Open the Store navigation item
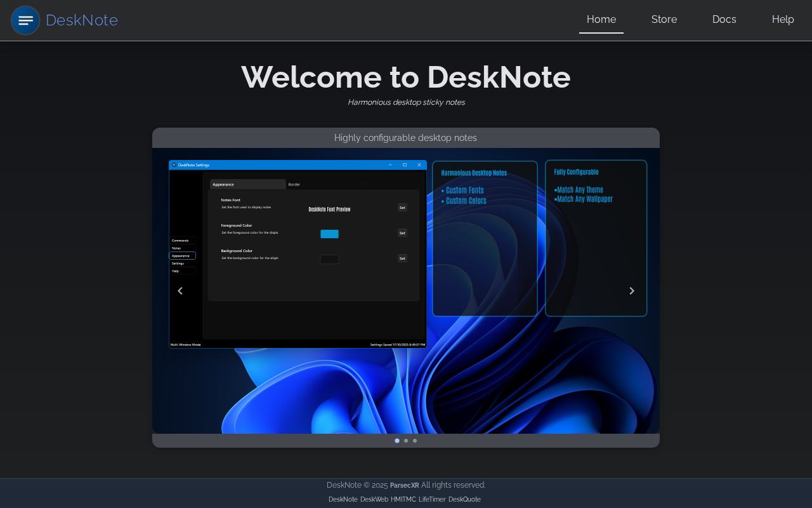 pos(664,20)
